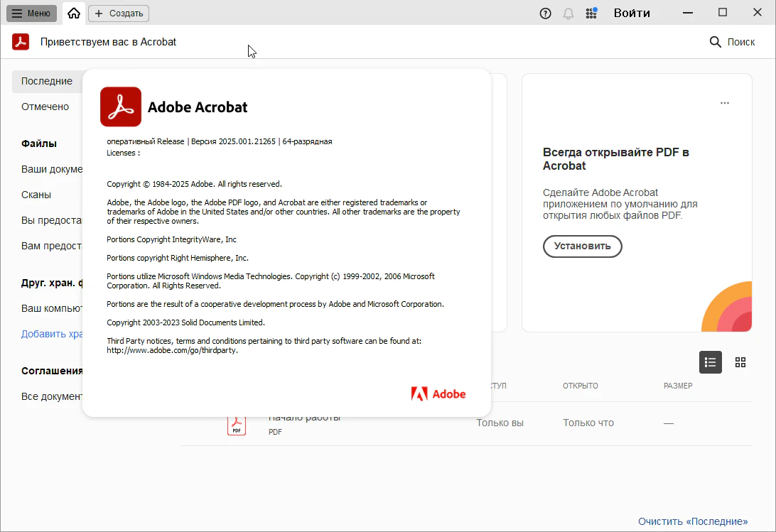
Task: Click the Acrobat logo in header
Action: (21, 42)
